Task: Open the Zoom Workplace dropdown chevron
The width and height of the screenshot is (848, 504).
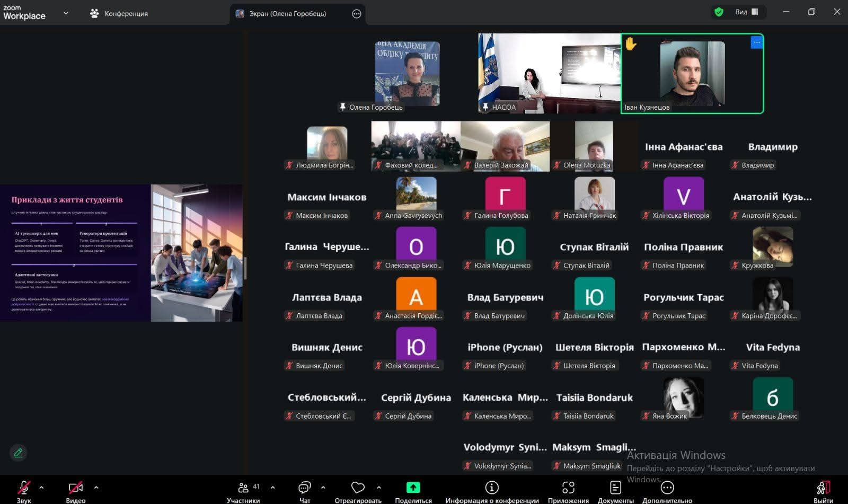Action: 66,13
